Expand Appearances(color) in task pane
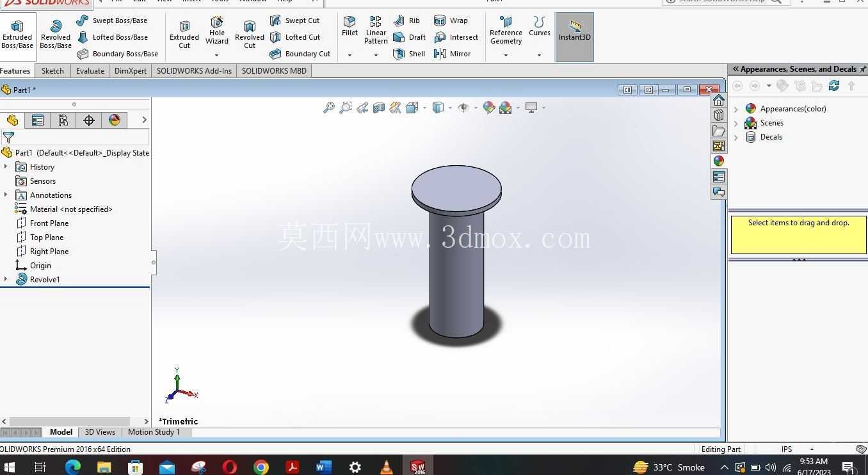The image size is (868, 475). [736, 109]
